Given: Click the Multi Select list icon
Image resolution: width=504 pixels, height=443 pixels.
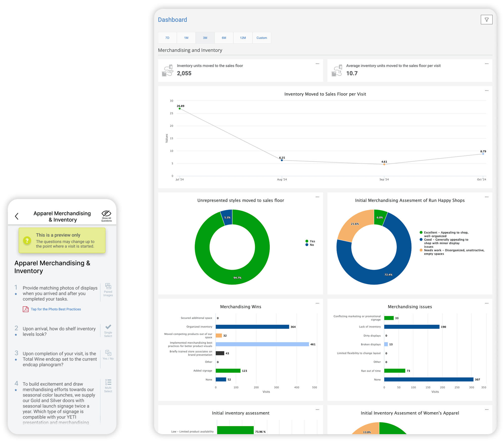Looking at the screenshot, I should pos(108,382).
